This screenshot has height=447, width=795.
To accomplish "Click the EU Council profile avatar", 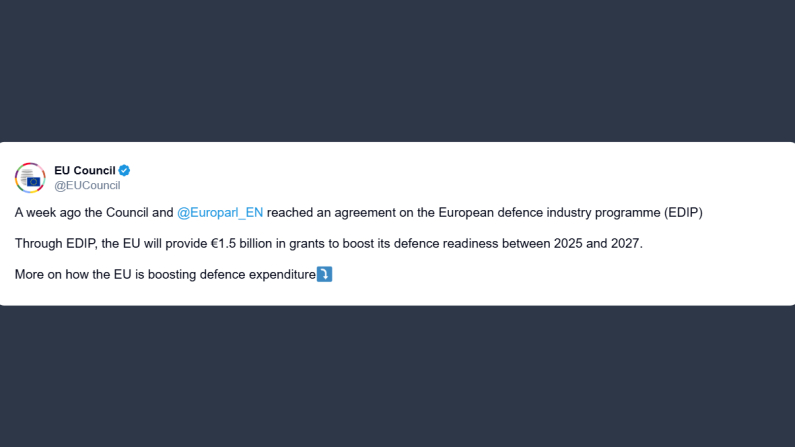I will point(30,177).
